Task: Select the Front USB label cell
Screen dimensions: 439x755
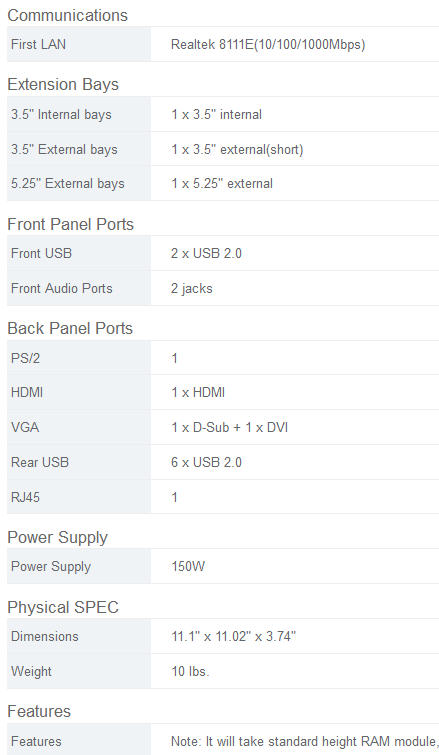Action: 79,253
